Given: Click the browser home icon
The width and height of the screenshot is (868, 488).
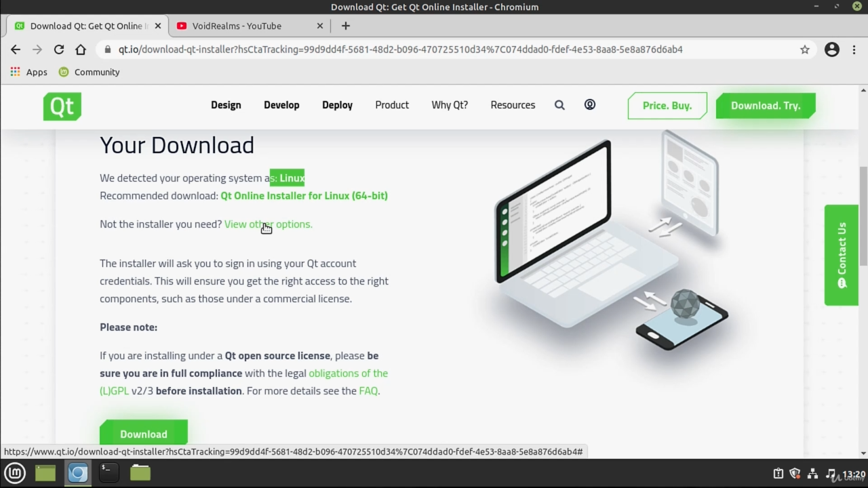Looking at the screenshot, I should click(x=81, y=49).
